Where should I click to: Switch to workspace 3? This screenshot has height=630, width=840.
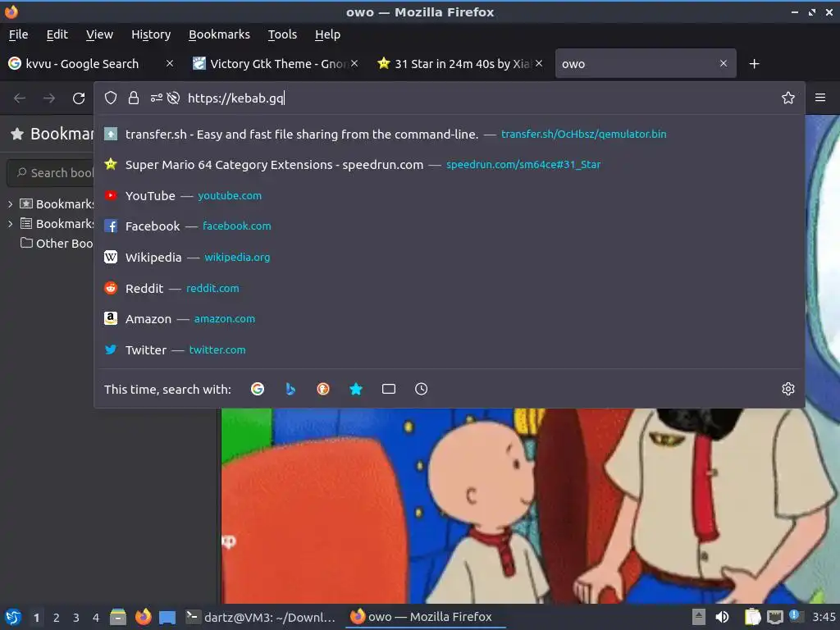(76, 618)
